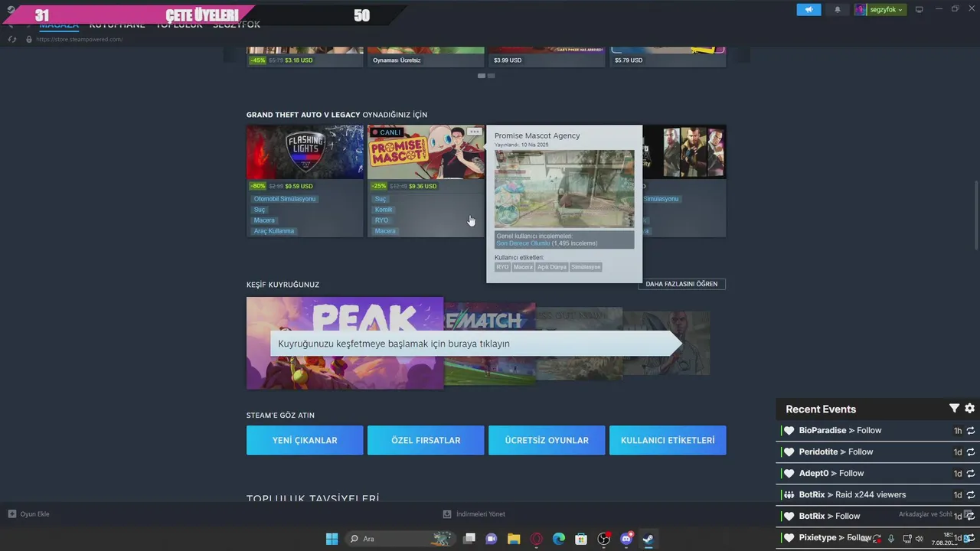
Task: Click the Flashing Lights $0.59 USD price
Action: coord(299,186)
